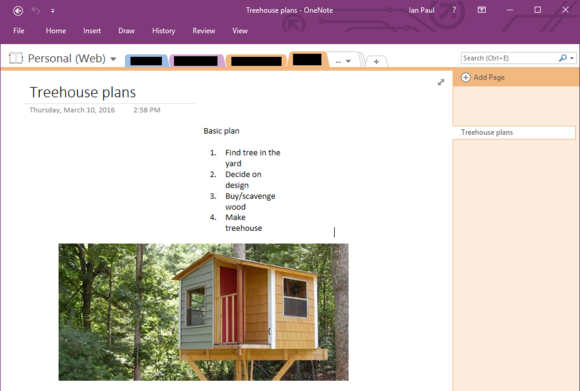Expand the Personal (Web) notebook dropdown
Image resolution: width=580 pixels, height=391 pixels.
[x=113, y=59]
